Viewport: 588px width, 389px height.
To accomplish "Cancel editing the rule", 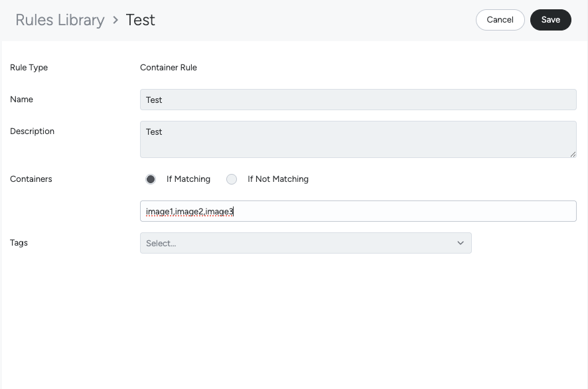I will [x=500, y=20].
